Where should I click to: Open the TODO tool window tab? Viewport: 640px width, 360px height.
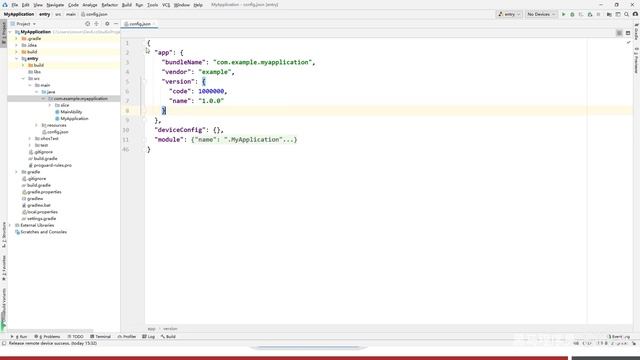click(x=76, y=337)
